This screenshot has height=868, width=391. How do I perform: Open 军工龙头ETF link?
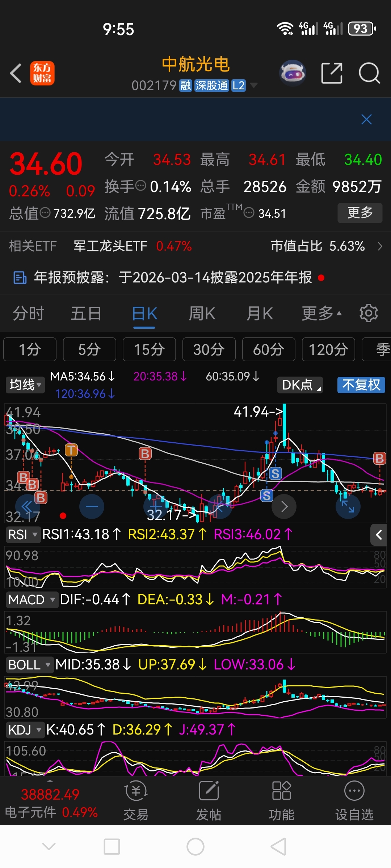(110, 246)
